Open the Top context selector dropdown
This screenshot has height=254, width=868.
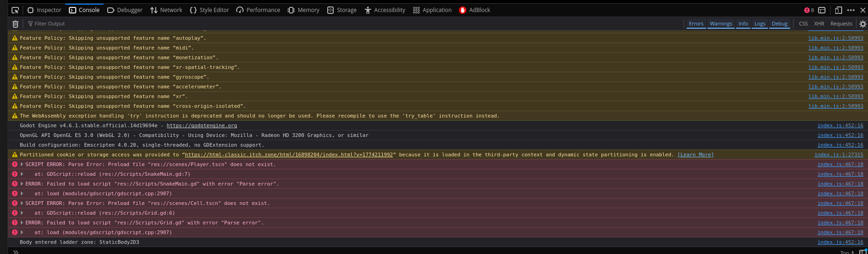847,252
